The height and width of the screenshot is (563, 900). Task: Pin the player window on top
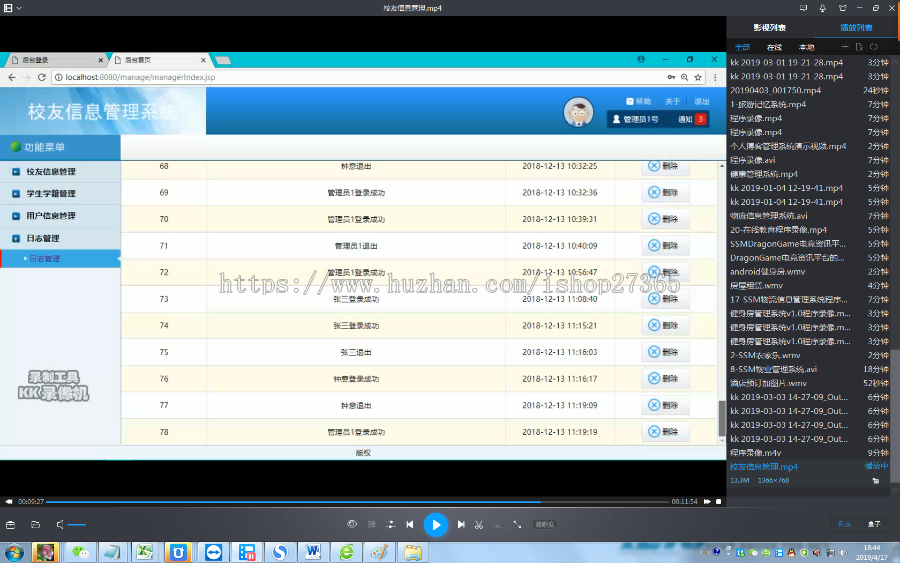pyautogui.click(x=823, y=8)
